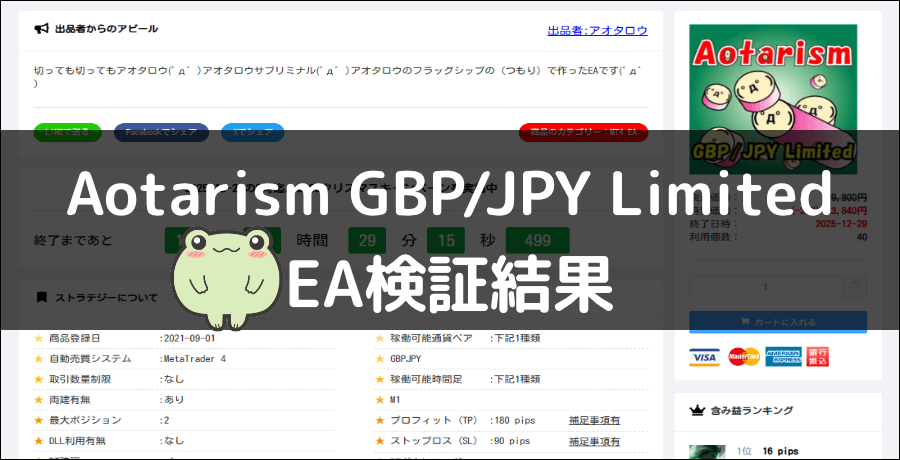Increase quantity with the stepper up arrow

[855, 282]
